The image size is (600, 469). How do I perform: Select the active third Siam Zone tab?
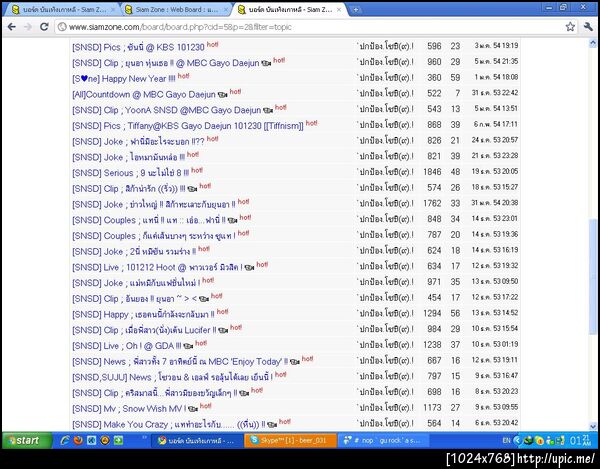point(287,10)
